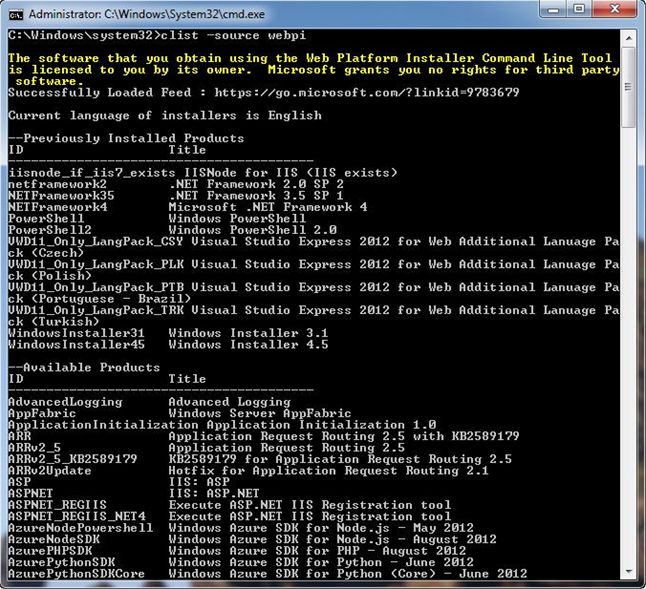Click the 'WindowsInstaller31' ID entry

76,333
